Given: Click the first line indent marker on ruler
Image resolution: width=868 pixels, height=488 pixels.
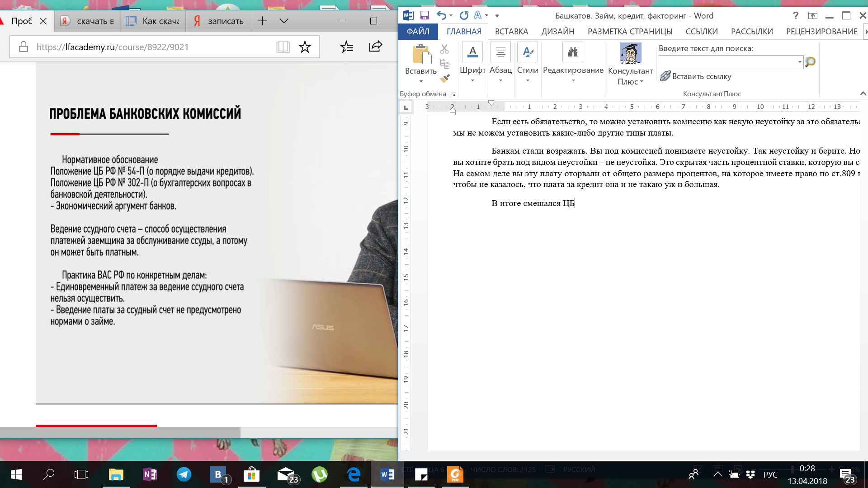Looking at the screenshot, I should tap(491, 103).
